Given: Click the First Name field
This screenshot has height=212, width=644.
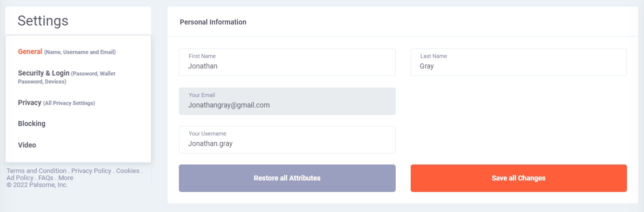Looking at the screenshot, I should [x=287, y=62].
